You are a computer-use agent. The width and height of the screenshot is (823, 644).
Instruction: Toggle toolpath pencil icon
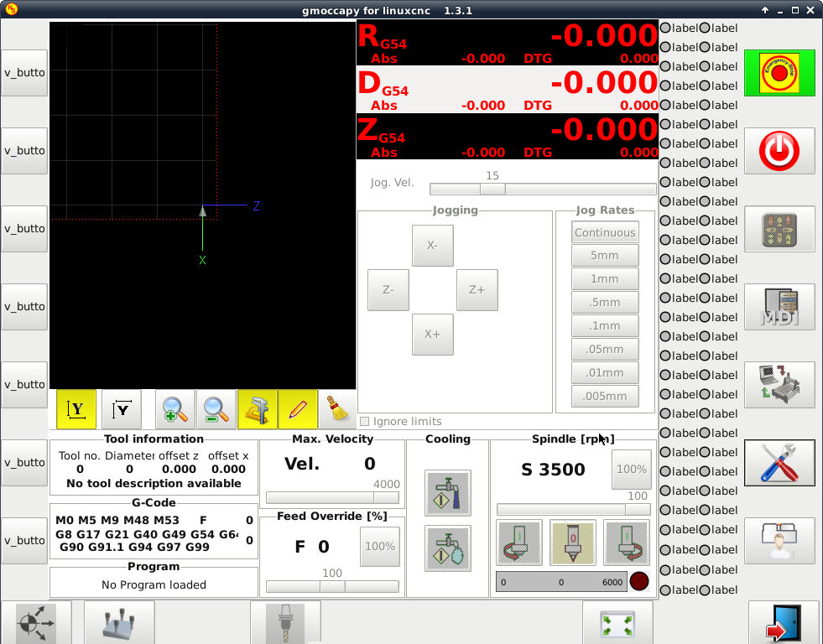298,409
